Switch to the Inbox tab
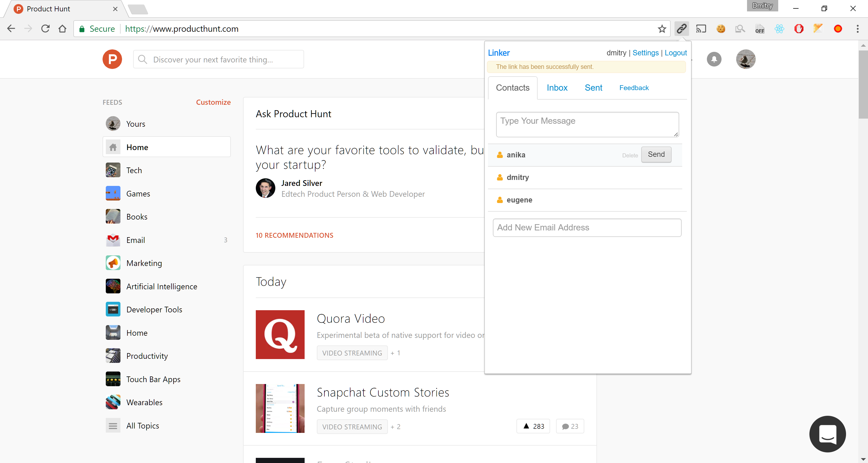The height and width of the screenshot is (463, 868). tap(557, 88)
